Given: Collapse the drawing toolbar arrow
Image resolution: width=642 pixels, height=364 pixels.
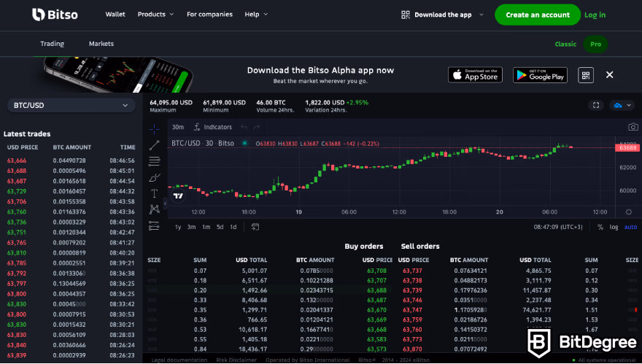Looking at the screenshot, I should (x=166, y=202).
